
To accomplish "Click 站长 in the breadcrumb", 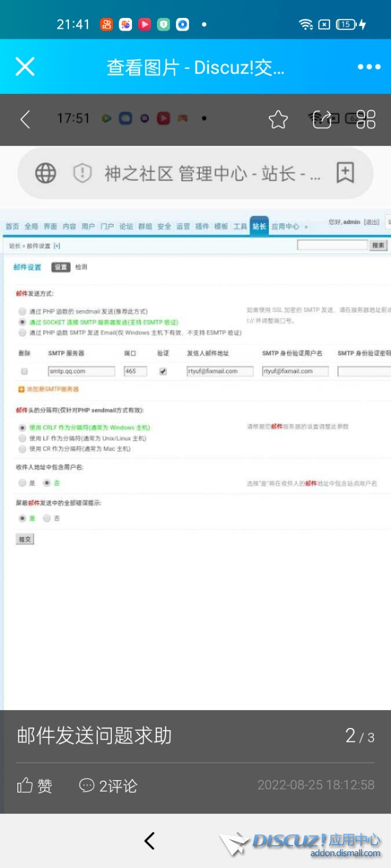I will click(15, 246).
